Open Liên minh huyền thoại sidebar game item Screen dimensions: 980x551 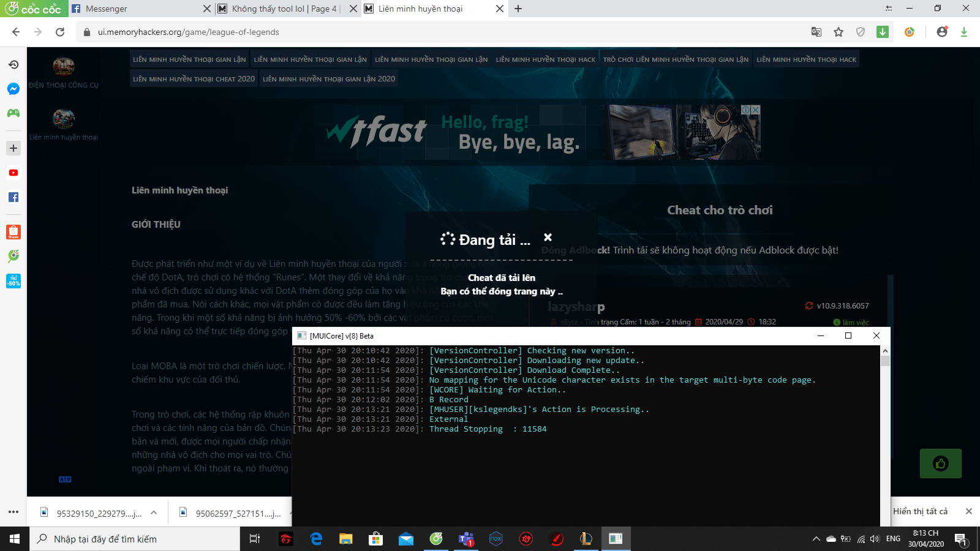coord(64,125)
